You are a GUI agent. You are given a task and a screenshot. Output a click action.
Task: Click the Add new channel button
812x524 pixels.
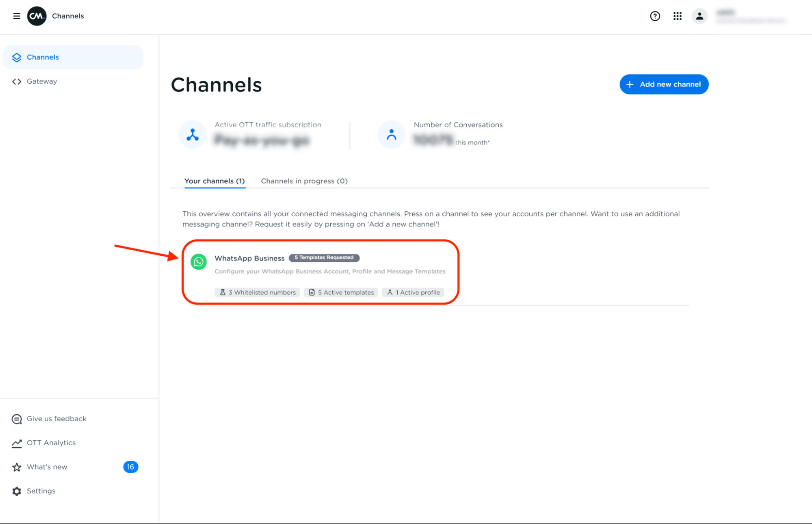(x=664, y=84)
